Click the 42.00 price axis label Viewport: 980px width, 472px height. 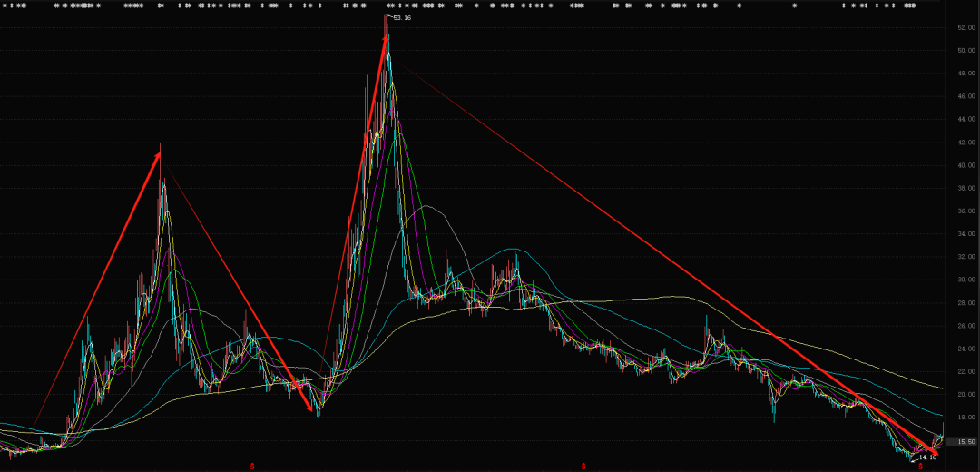pyautogui.click(x=966, y=143)
